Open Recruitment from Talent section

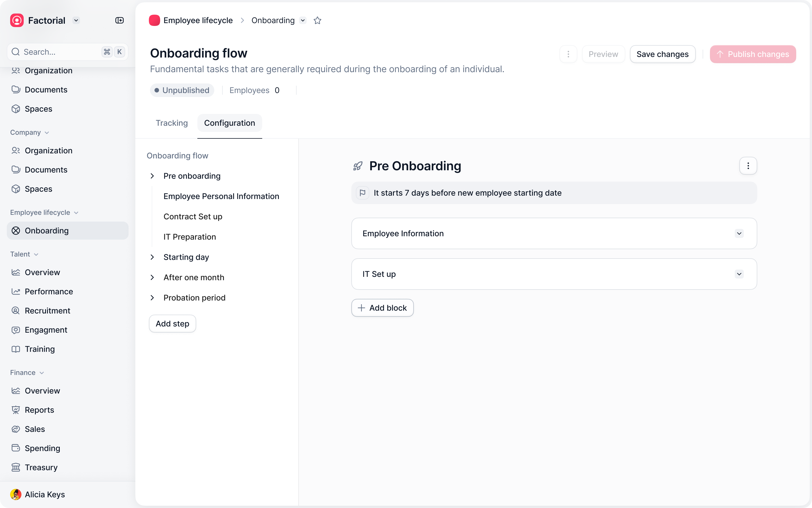tap(47, 310)
